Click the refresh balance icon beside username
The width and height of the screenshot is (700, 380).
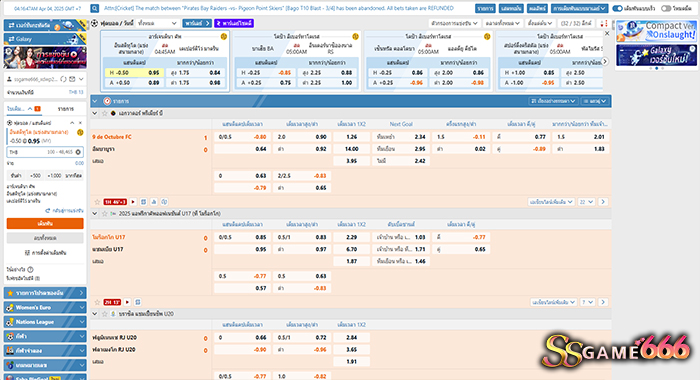63,79
